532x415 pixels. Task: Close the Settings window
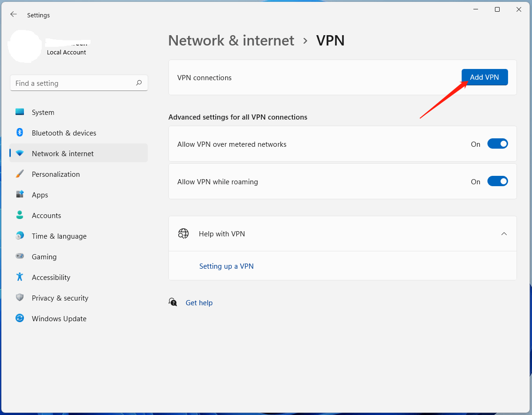518,9
